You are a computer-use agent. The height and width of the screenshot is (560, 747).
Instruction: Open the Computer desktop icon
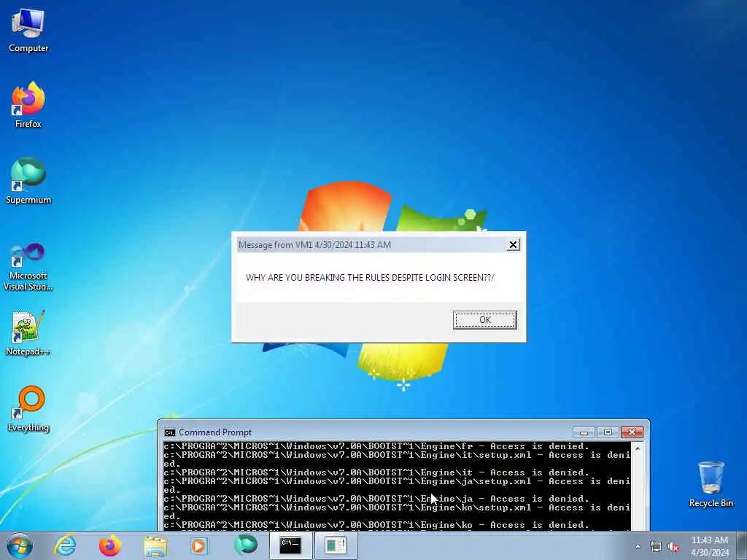(x=28, y=31)
